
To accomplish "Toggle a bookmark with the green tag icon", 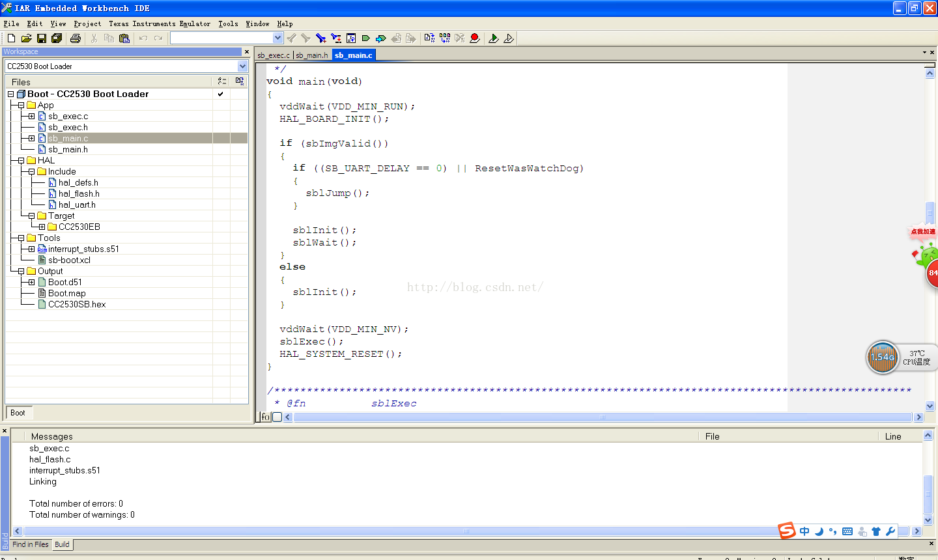I will tap(366, 38).
